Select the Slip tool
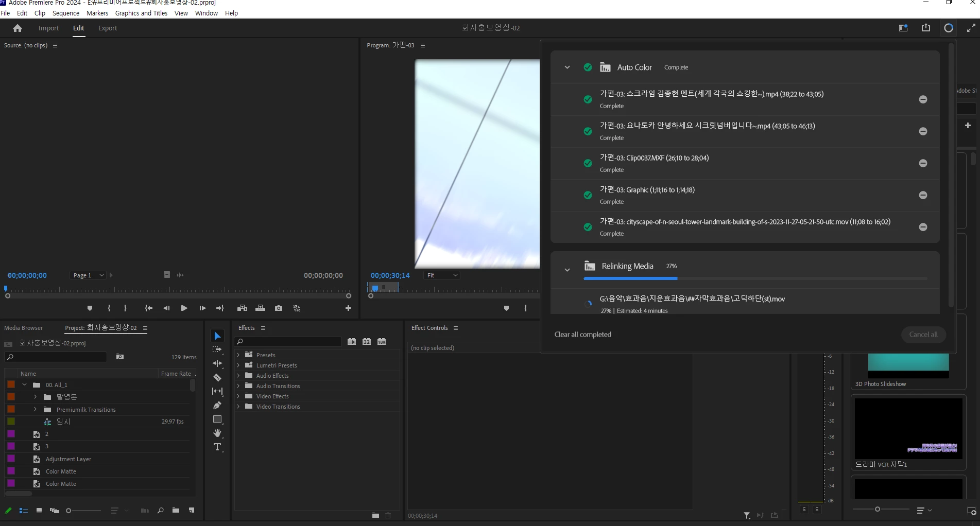Image resolution: width=980 pixels, height=526 pixels. 217,391
